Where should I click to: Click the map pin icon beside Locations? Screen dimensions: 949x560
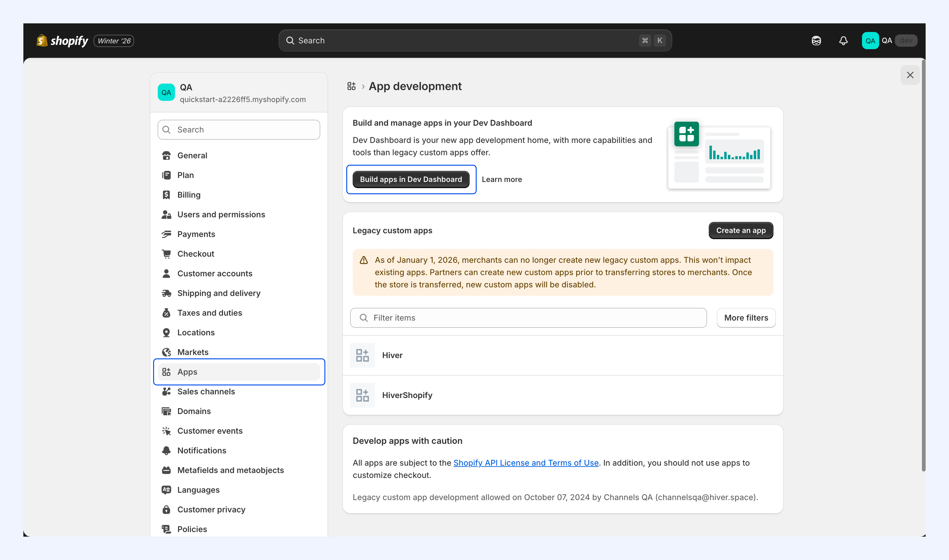166,333
